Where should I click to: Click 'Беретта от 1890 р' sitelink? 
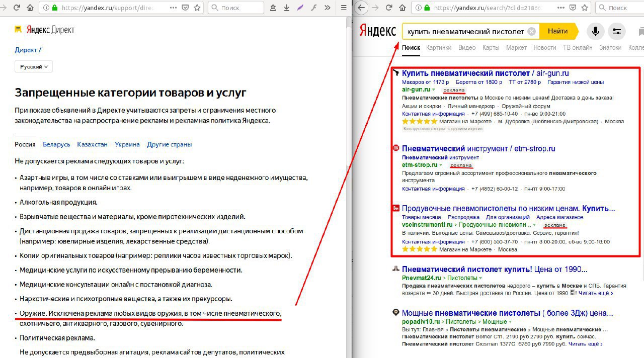tap(479, 82)
